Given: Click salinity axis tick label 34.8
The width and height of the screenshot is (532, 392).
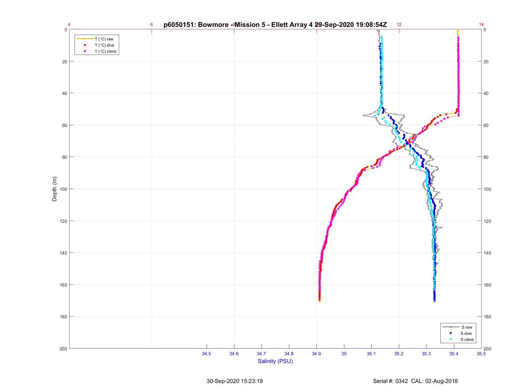Looking at the screenshot, I should pyautogui.click(x=289, y=354).
